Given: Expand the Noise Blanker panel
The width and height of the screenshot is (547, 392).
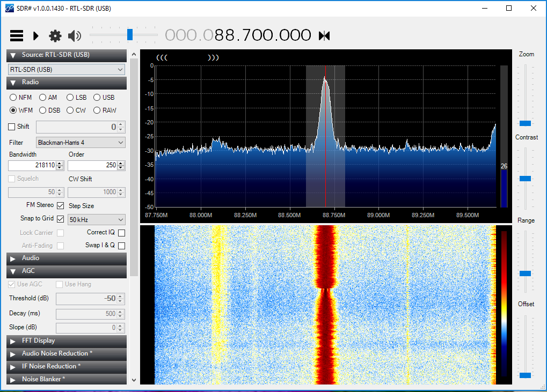Looking at the screenshot, I should (66, 379).
